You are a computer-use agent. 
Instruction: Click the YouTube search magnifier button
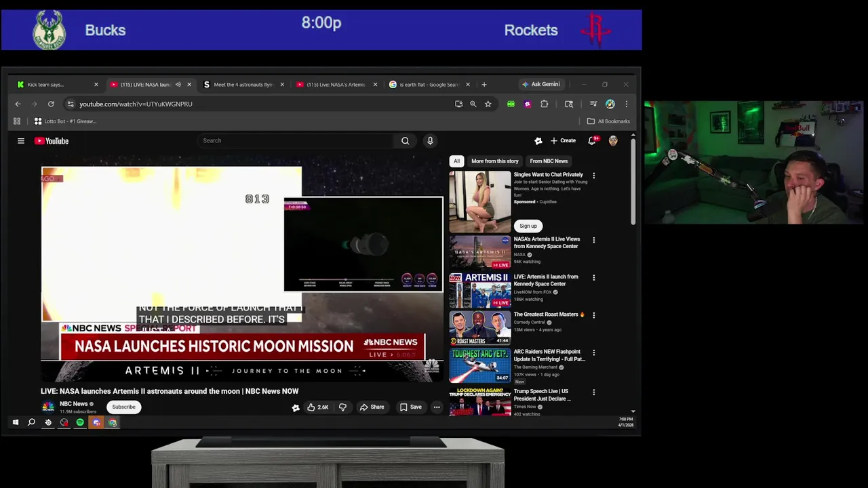(405, 141)
